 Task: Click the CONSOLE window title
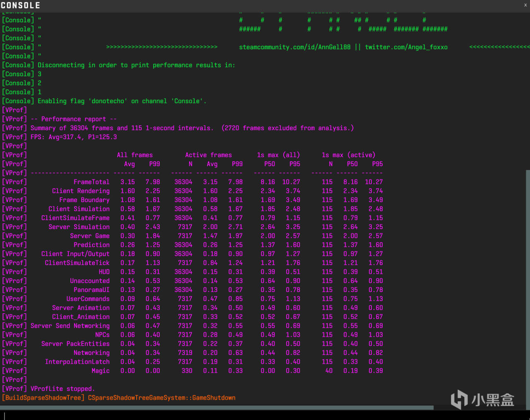(x=21, y=5)
